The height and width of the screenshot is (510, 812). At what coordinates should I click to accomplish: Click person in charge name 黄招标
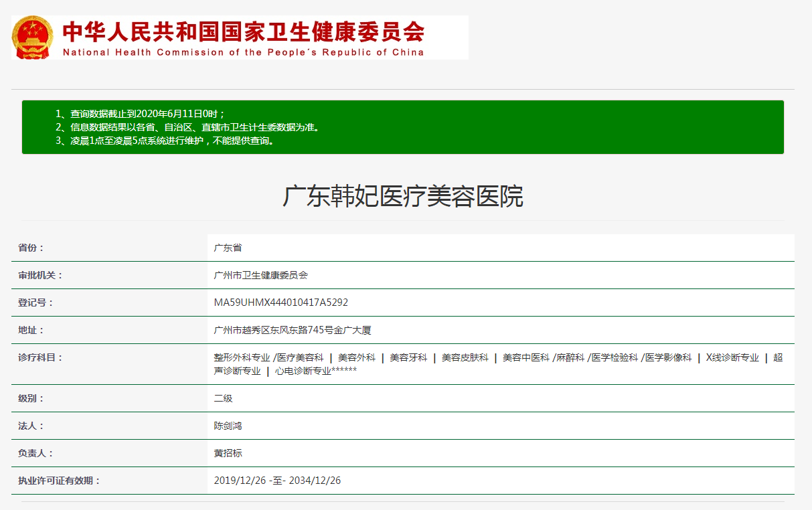(x=228, y=453)
